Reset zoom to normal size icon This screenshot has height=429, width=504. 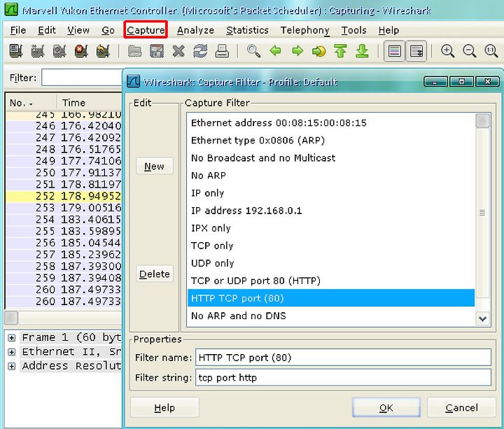(491, 51)
